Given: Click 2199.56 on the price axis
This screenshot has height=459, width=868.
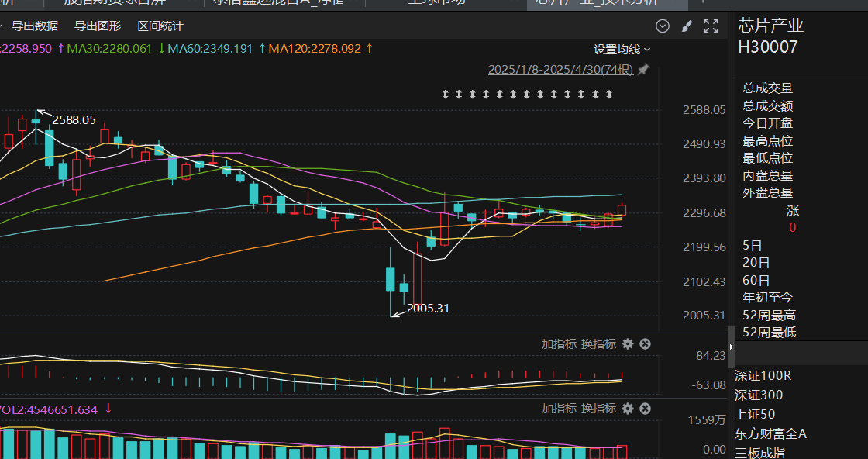Looking at the screenshot, I should (704, 247).
